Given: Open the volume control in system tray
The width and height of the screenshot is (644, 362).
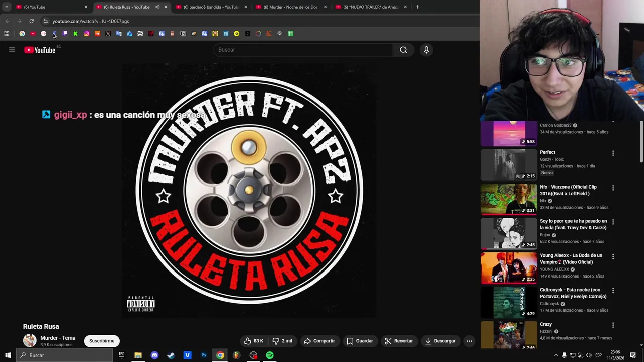Looking at the screenshot, I should point(589,355).
